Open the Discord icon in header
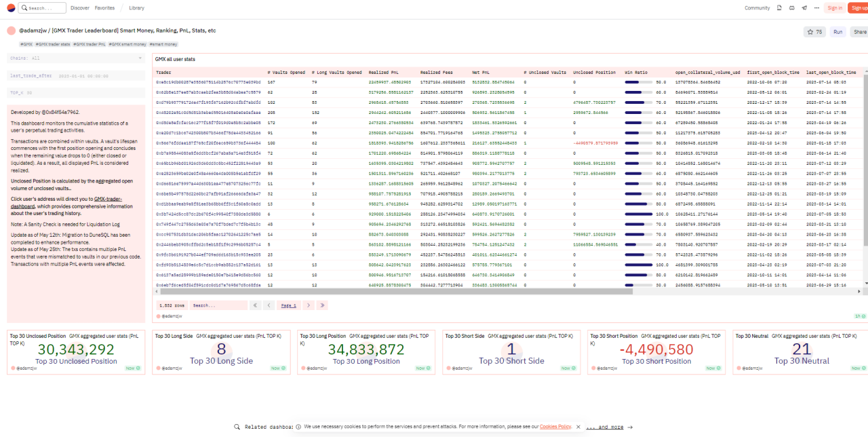Viewport: 868px width, 437px height. point(792,8)
